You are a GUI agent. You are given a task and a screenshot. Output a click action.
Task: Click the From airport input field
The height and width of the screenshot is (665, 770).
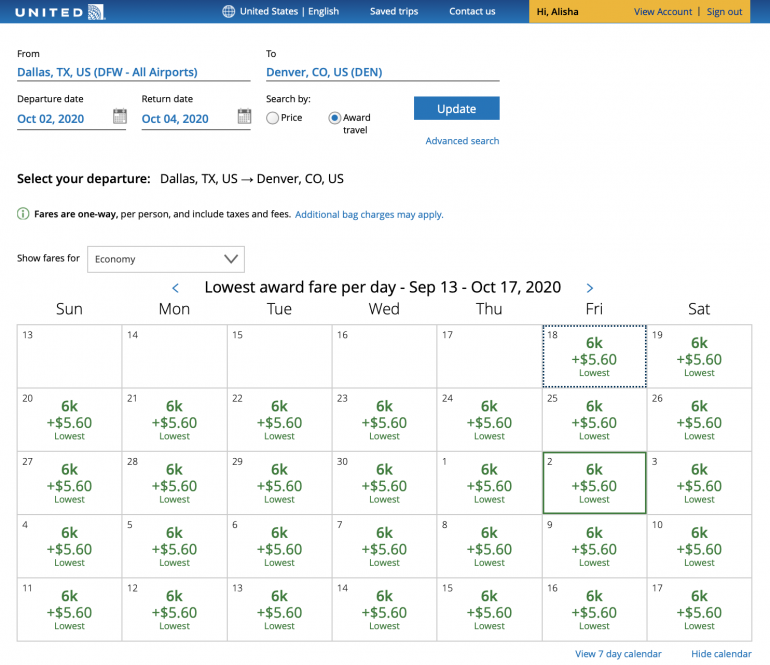133,72
